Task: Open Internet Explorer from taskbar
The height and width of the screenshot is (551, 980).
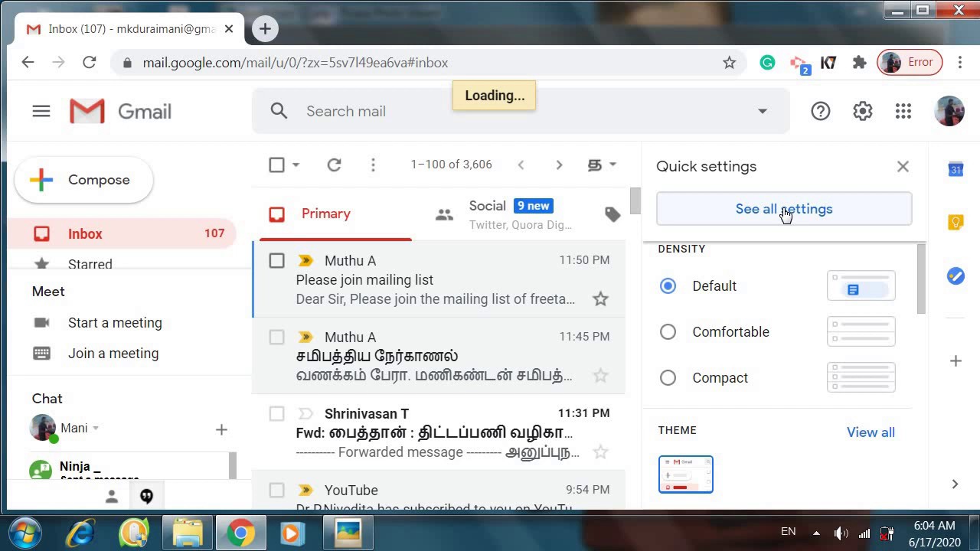Action: tap(80, 533)
